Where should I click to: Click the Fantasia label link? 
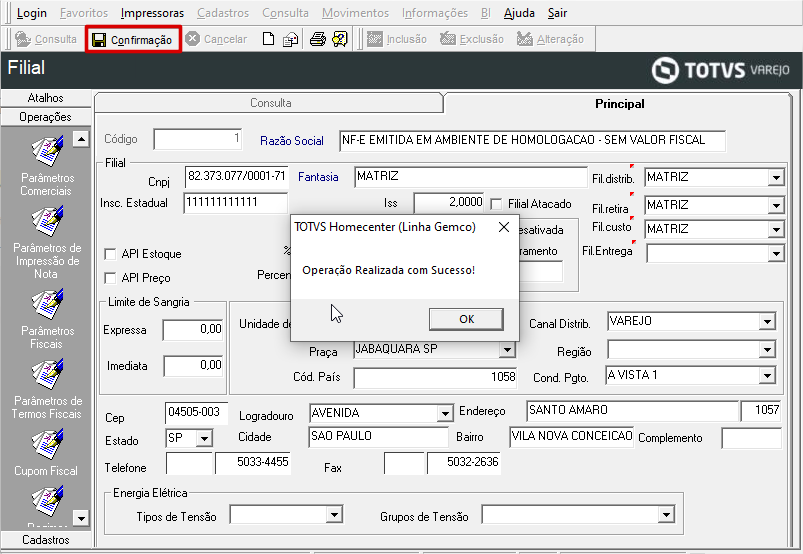click(318, 177)
